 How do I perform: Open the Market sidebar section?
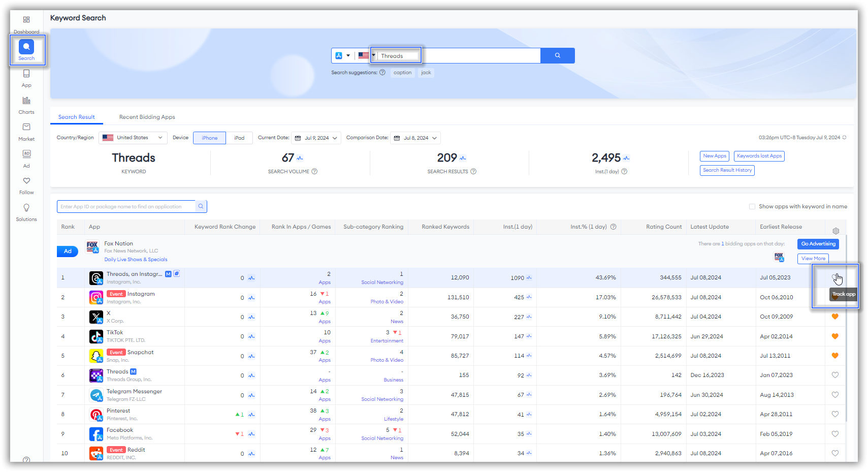(26, 132)
